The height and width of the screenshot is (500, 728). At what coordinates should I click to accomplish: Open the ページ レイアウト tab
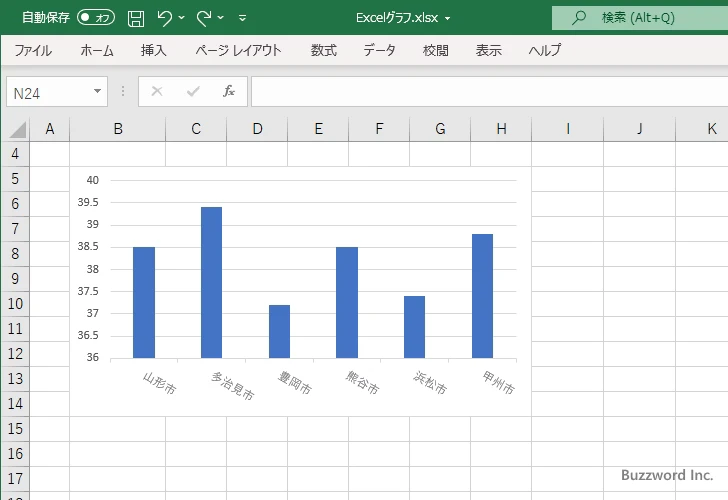(238, 50)
